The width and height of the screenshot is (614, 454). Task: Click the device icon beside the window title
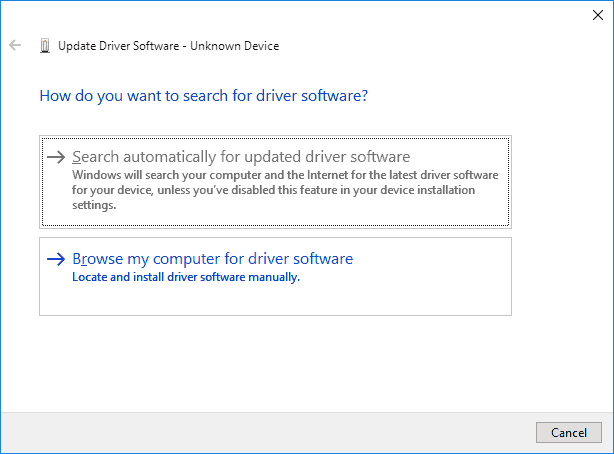tap(44, 46)
